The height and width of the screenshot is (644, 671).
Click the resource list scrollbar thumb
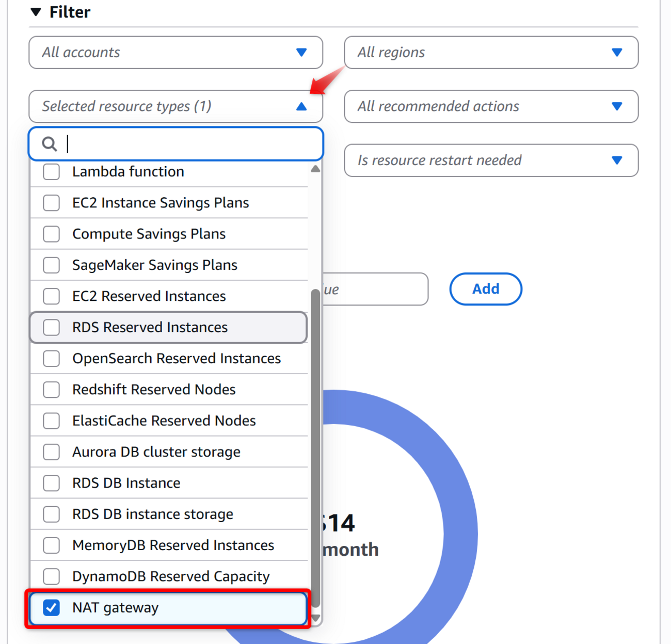pos(316,444)
